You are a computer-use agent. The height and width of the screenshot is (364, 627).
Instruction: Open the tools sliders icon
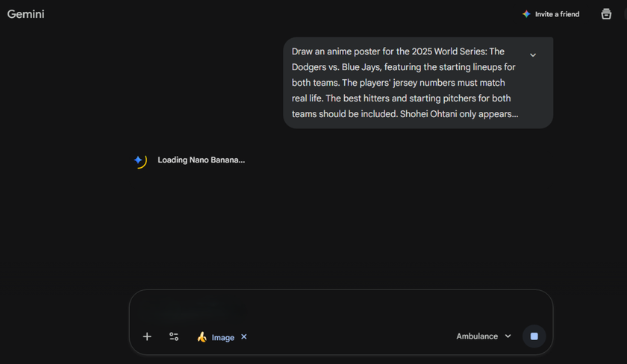click(174, 337)
